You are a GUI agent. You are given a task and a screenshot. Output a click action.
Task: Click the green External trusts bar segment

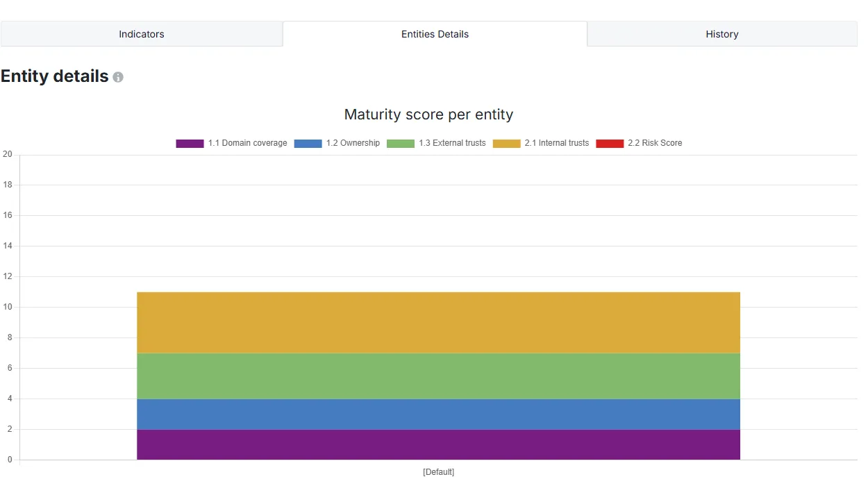[x=438, y=376]
